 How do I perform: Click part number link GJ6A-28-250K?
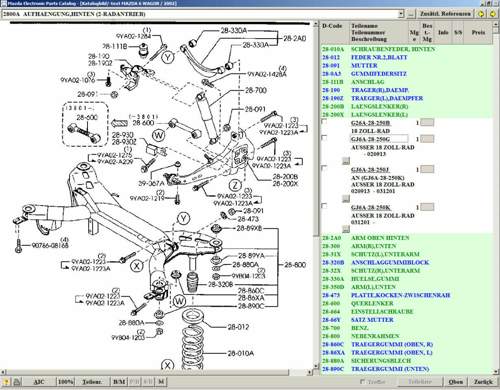pos(371,207)
